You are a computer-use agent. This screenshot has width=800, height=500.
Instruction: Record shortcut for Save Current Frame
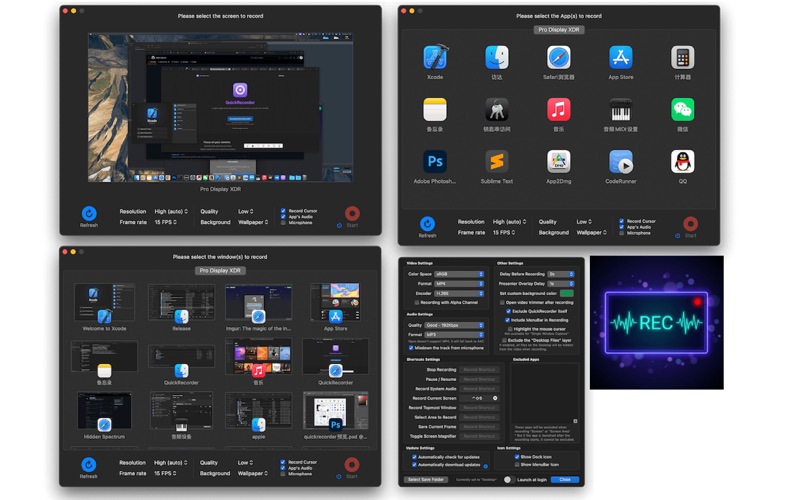point(479,427)
